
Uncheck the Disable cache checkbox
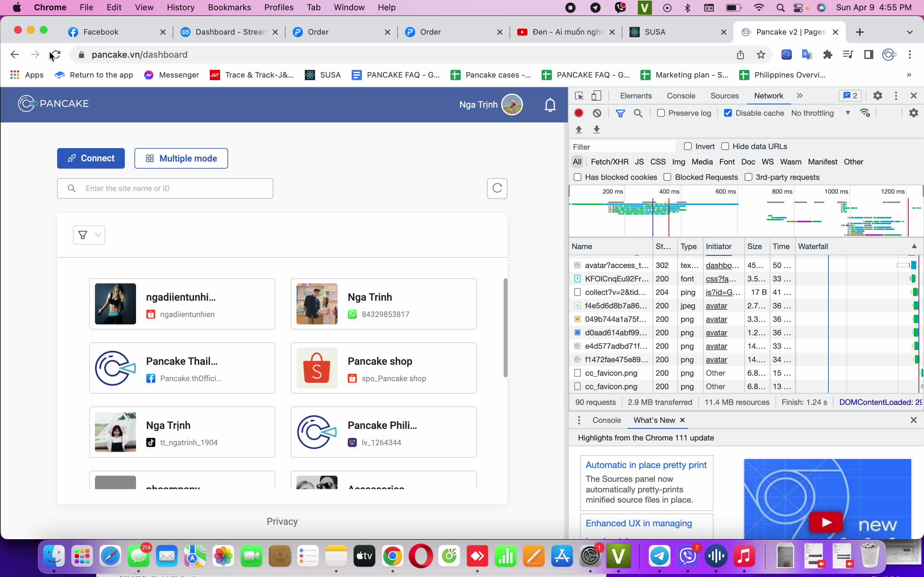(728, 113)
